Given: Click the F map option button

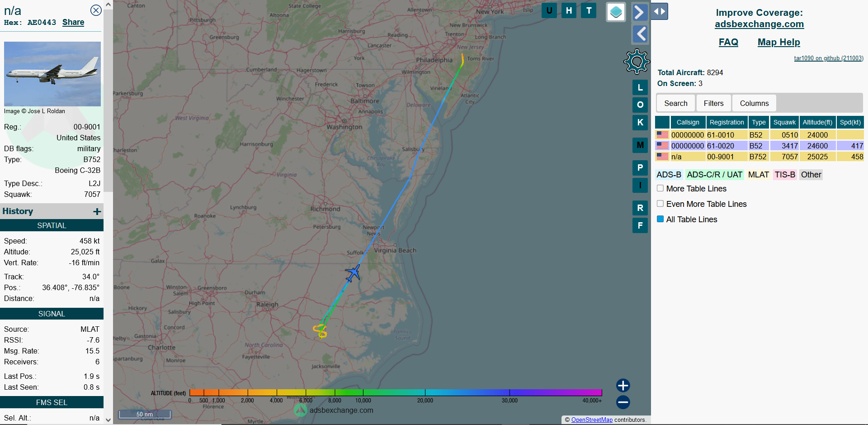Looking at the screenshot, I should tap(640, 225).
